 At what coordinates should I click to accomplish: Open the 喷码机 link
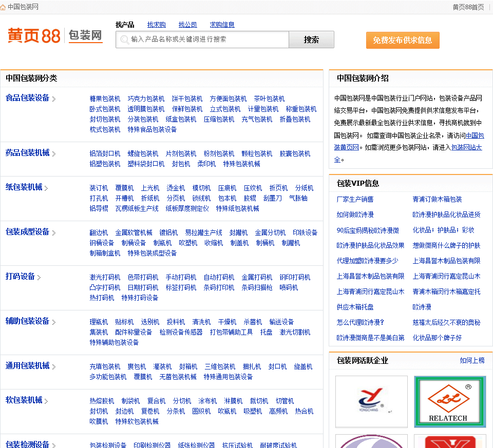[x=289, y=288]
